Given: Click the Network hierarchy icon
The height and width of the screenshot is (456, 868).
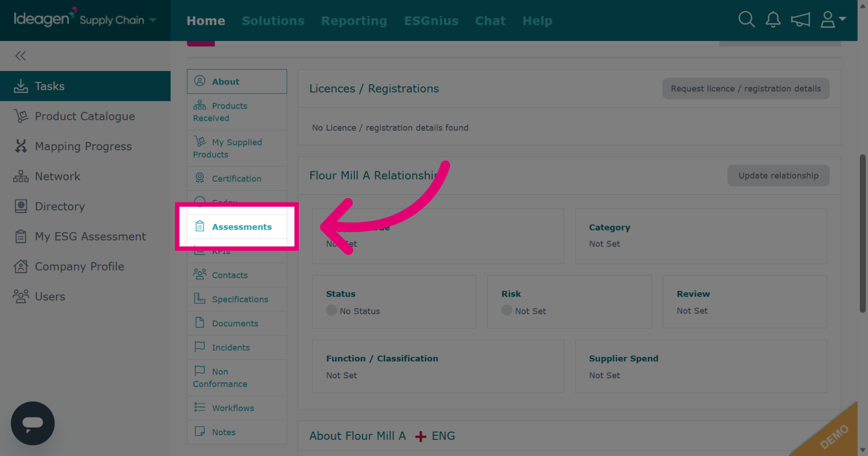Looking at the screenshot, I should tap(21, 176).
